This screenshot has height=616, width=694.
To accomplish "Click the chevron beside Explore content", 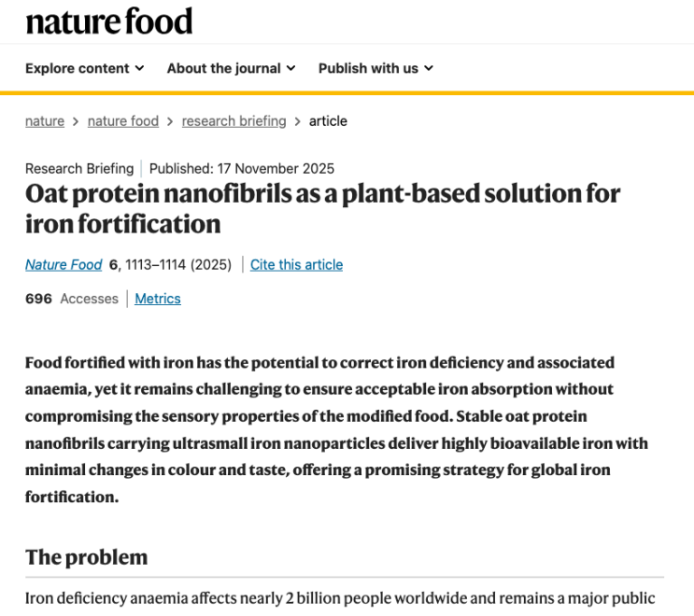I will [139, 68].
